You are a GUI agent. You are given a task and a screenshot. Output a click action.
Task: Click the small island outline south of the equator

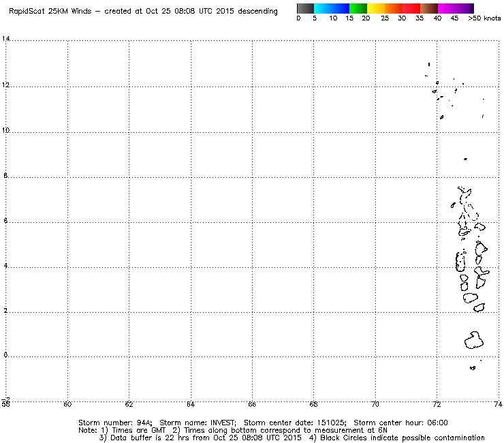click(473, 368)
